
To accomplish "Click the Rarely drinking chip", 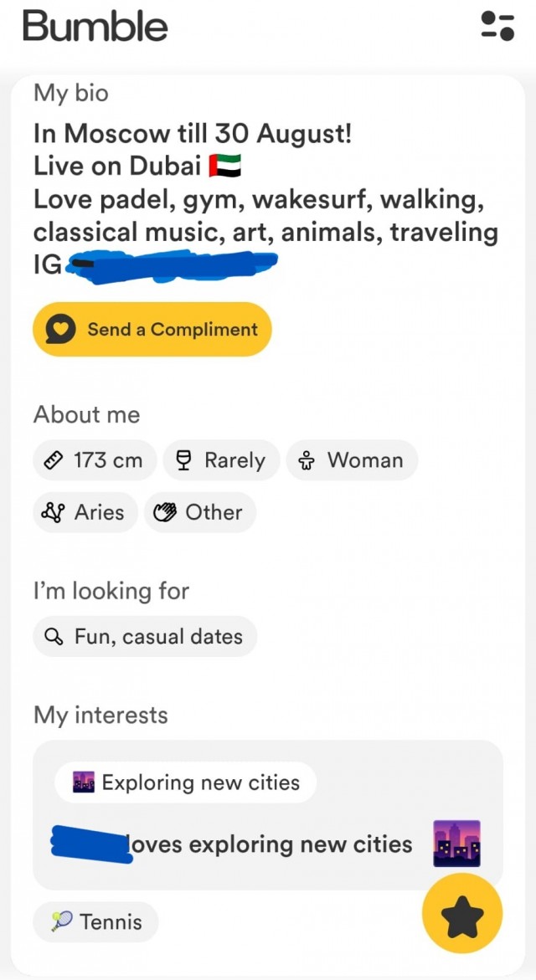I will (221, 460).
